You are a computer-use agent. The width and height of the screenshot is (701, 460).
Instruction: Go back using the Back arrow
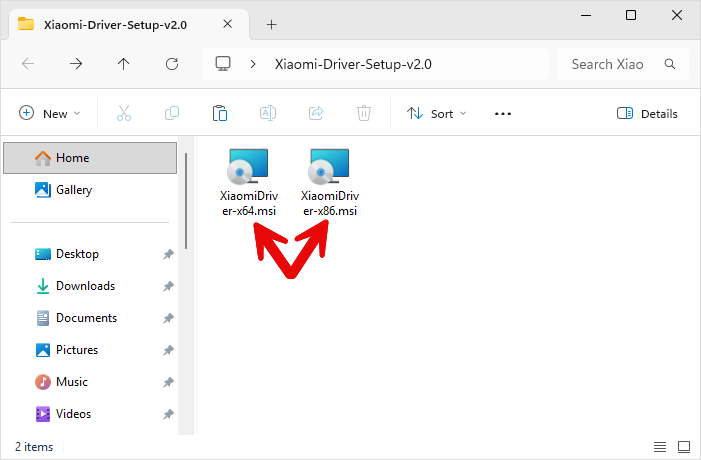point(28,64)
